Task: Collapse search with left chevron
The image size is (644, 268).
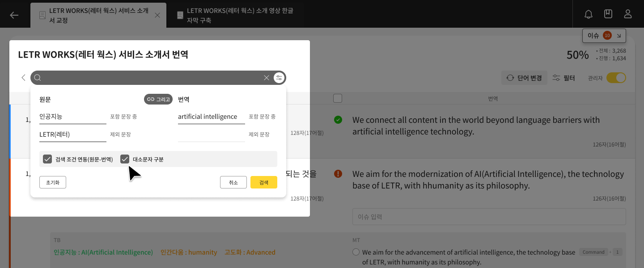Action: [23, 78]
